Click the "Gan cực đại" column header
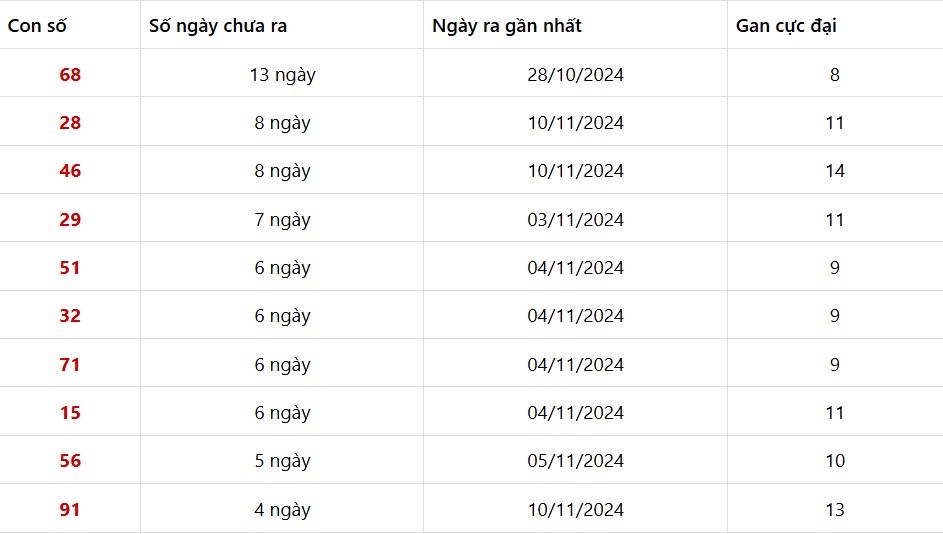Viewport: 943px width, 534px height. (786, 26)
